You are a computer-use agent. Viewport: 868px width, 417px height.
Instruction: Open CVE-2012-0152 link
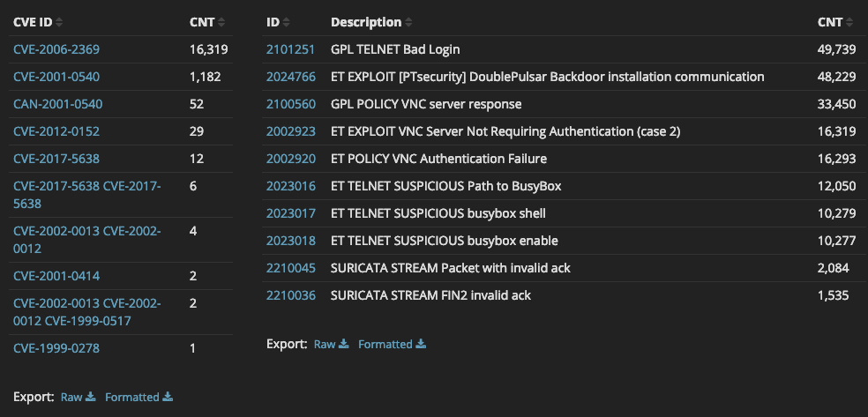click(56, 131)
